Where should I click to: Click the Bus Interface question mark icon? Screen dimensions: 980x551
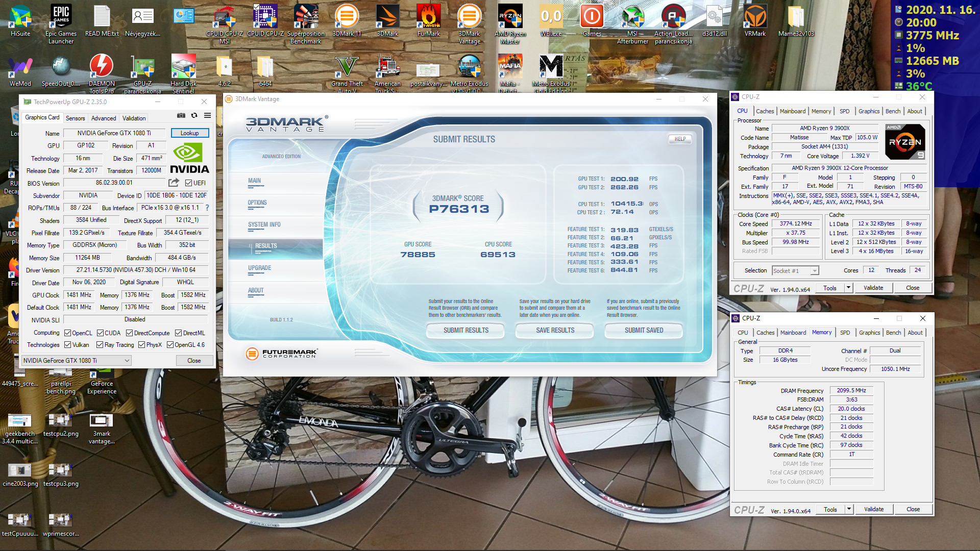pyautogui.click(x=207, y=208)
